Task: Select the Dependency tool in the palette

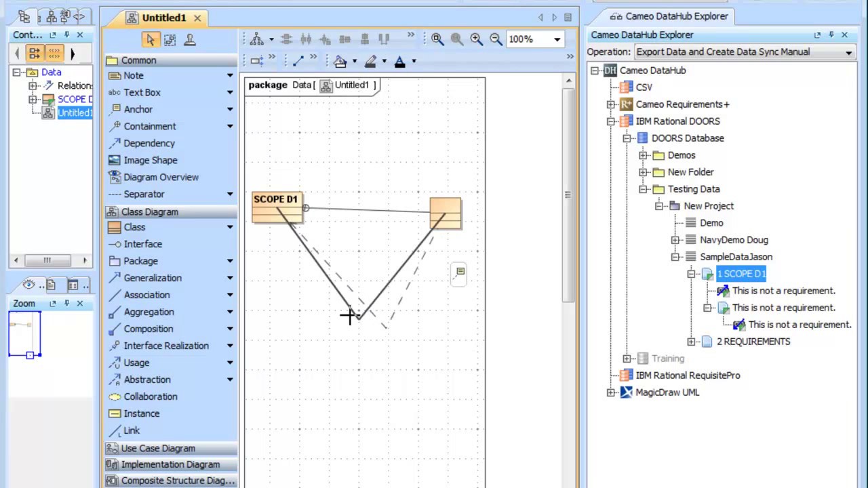Action: tap(149, 143)
